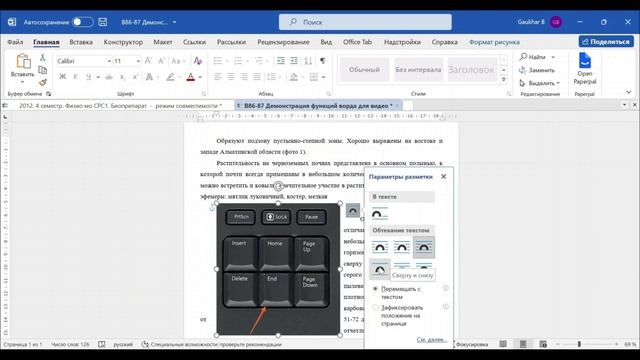Open the См. далее link
The image size is (640, 360).
432,339
